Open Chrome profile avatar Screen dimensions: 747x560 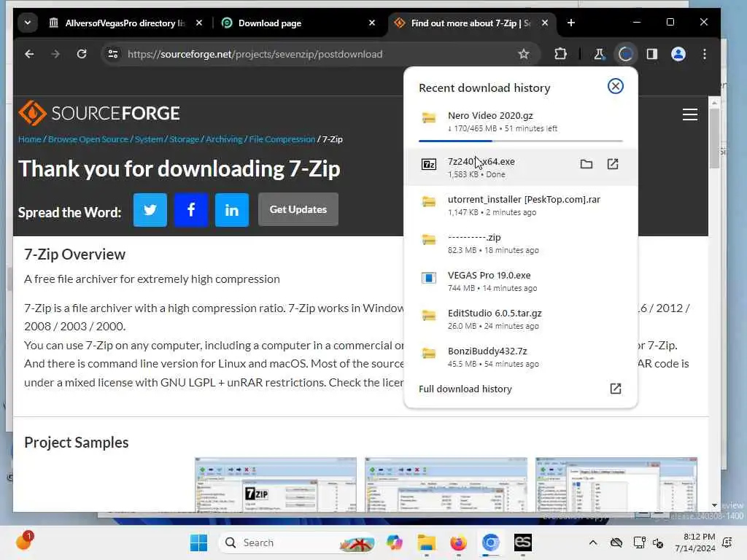[678, 54]
